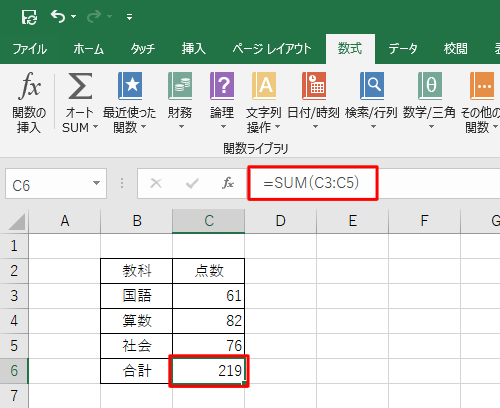Select row 5 header
Screen dimensions: 500x408
[14, 346]
